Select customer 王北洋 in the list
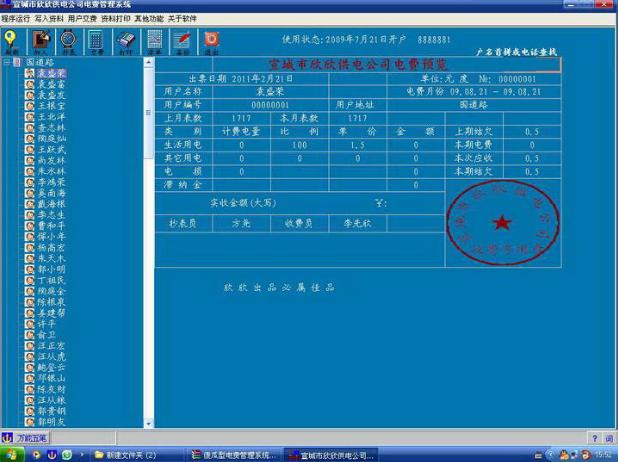The image size is (618, 462). (x=51, y=117)
